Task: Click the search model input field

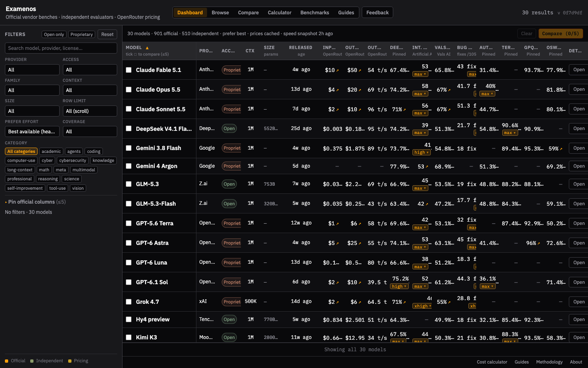Action: [x=61, y=48]
